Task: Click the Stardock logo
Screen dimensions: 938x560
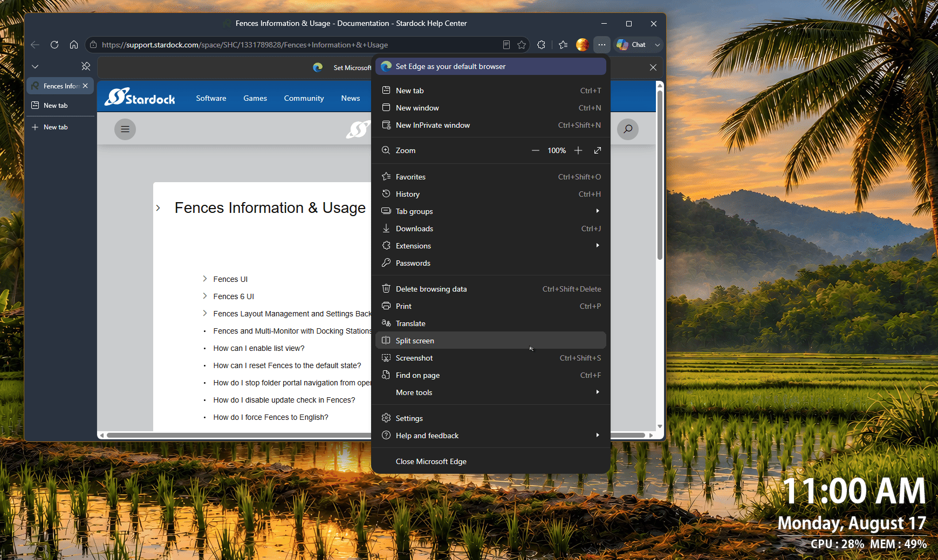Action: pyautogui.click(x=140, y=97)
